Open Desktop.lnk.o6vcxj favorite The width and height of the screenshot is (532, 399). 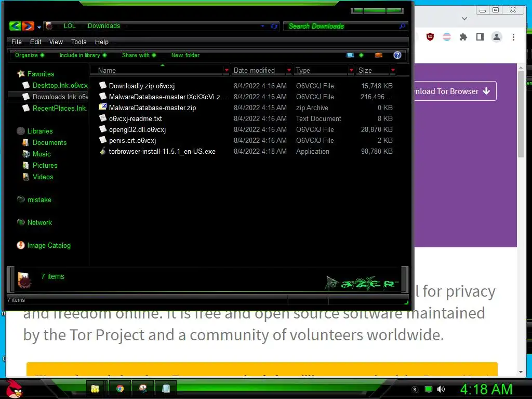pyautogui.click(x=60, y=86)
